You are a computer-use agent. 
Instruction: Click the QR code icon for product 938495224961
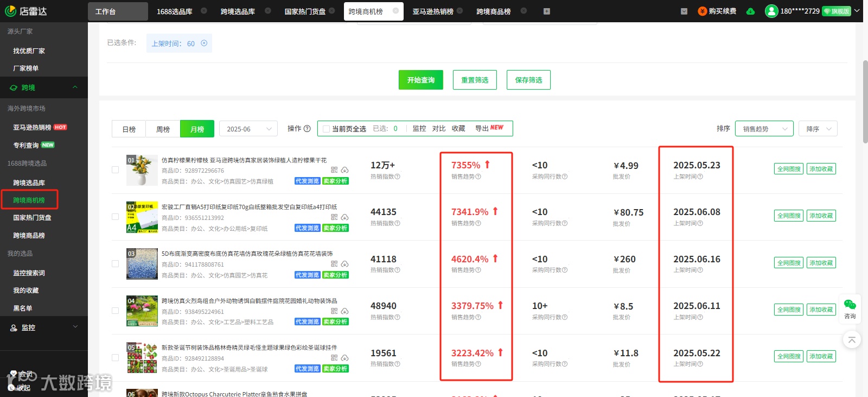pyautogui.click(x=334, y=311)
